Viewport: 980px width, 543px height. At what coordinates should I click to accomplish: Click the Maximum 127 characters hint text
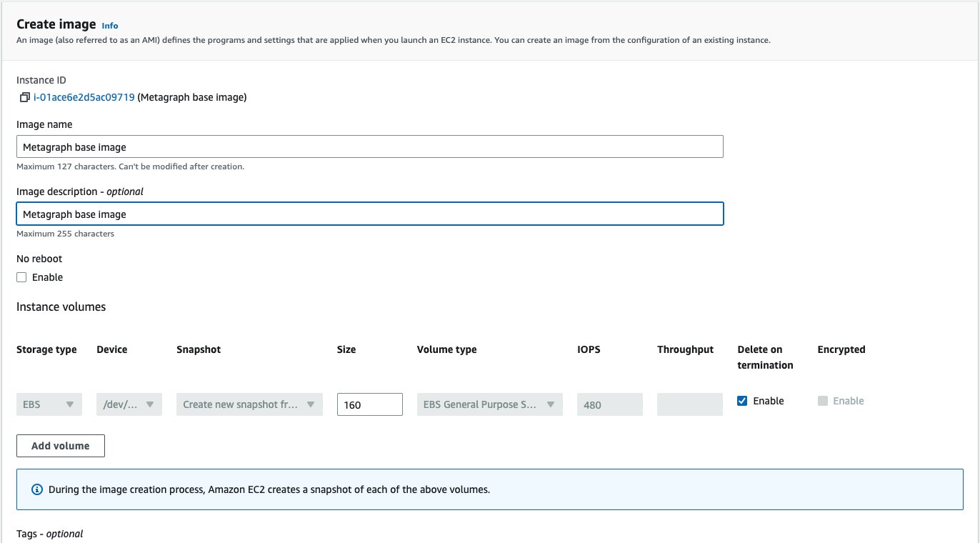click(x=130, y=166)
